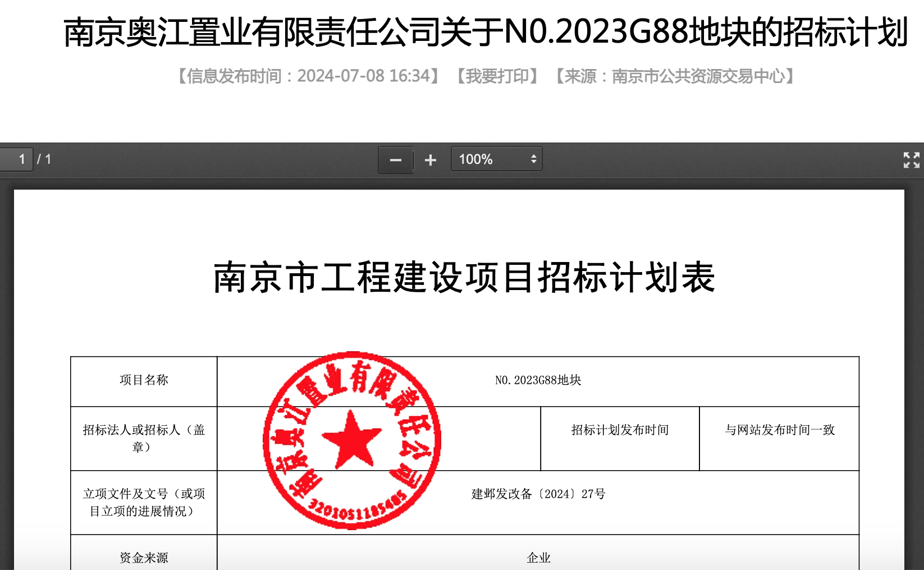The width and height of the screenshot is (924, 570).
Task: Click the 来源：南京市公共资源交易中心 text
Action: [x=675, y=76]
